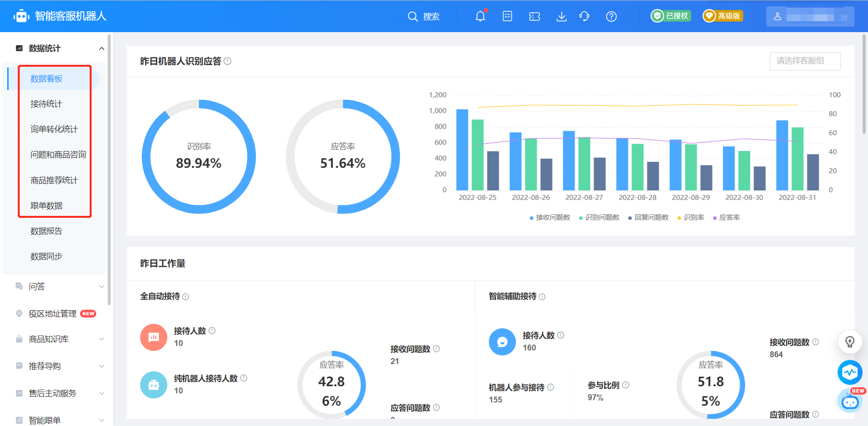Click the 识别率 89.94% donut chart
Viewport: 868px width, 426px height.
199,156
